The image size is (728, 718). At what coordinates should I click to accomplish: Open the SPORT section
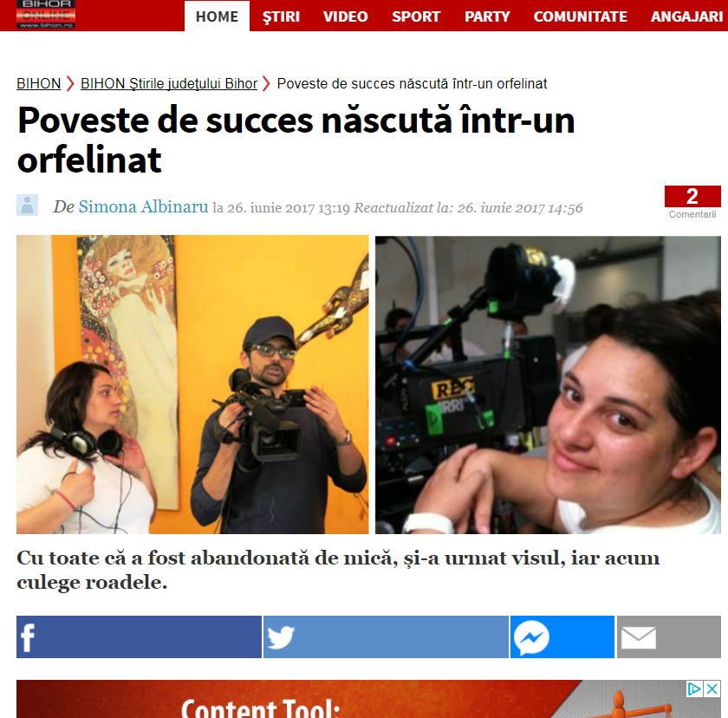point(416,16)
